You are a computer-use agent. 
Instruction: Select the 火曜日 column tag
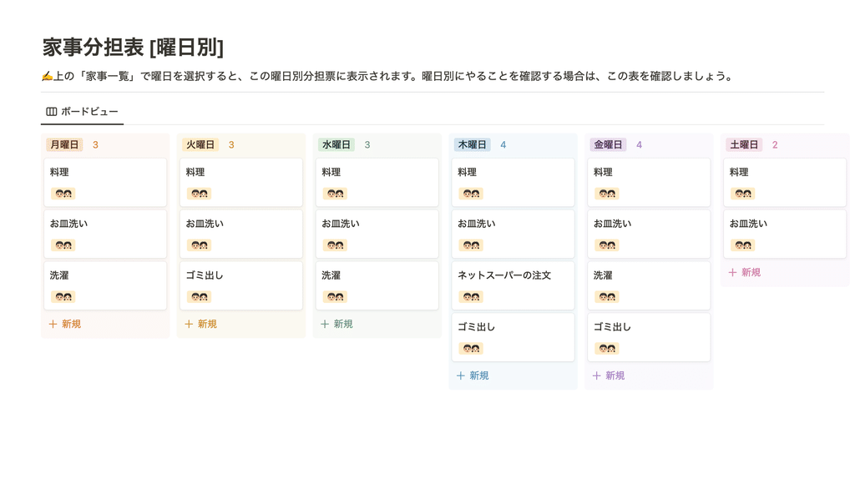(200, 145)
